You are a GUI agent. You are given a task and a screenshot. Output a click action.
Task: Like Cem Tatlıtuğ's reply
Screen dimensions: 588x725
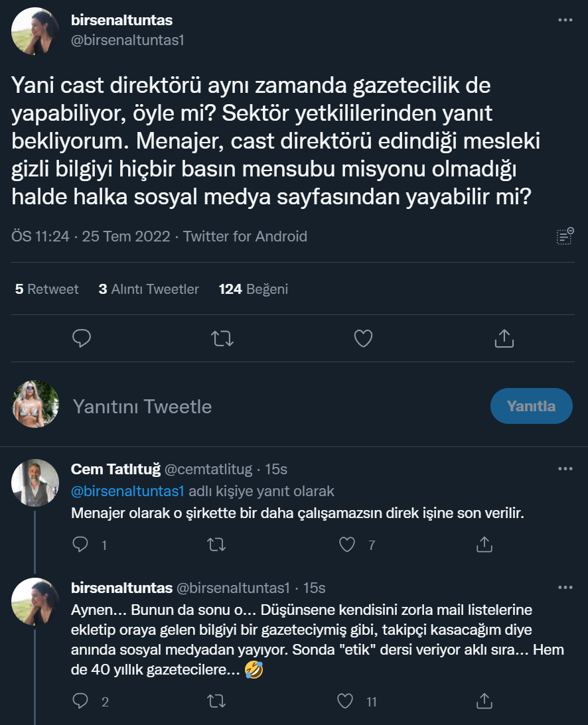click(x=347, y=545)
